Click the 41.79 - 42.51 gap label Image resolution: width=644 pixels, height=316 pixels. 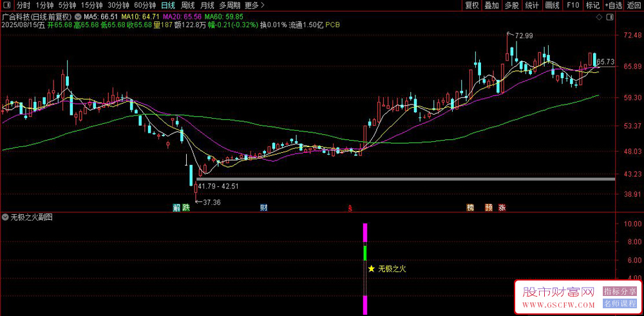(x=218, y=186)
